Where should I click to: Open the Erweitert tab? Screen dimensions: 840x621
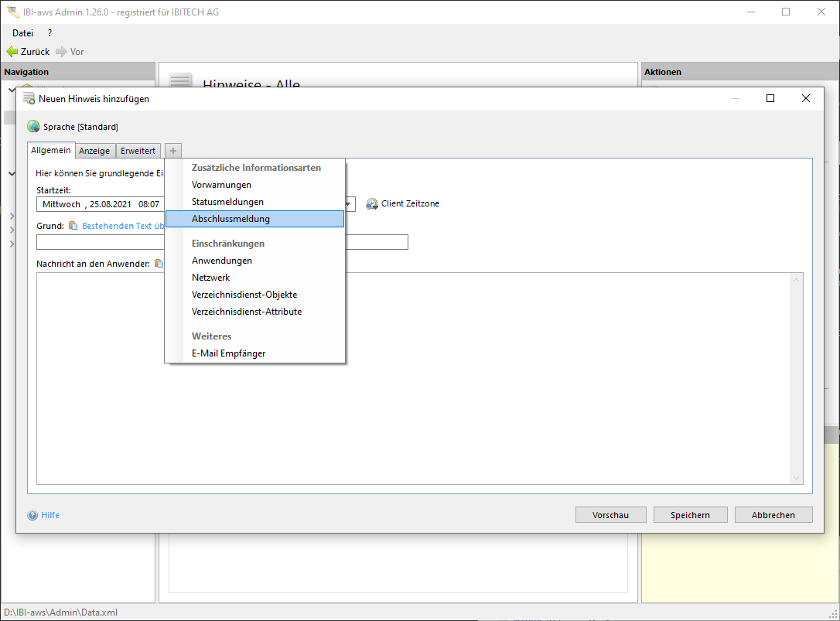[x=138, y=151]
